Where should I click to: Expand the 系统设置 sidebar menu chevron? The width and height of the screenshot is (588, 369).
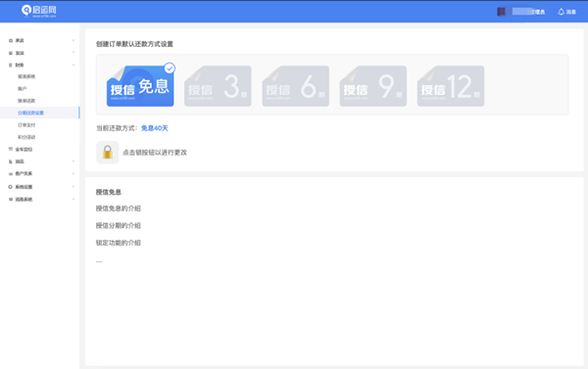tap(73, 187)
